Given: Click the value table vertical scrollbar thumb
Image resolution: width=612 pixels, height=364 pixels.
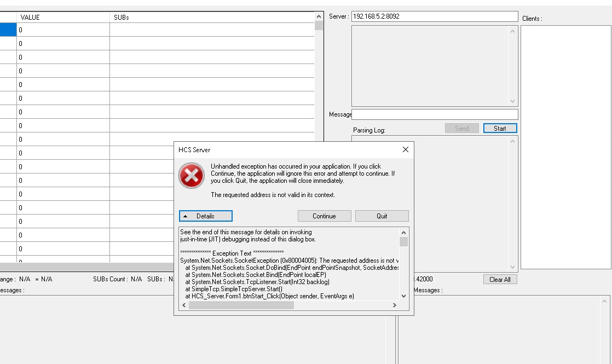Looking at the screenshot, I should pyautogui.click(x=319, y=25).
